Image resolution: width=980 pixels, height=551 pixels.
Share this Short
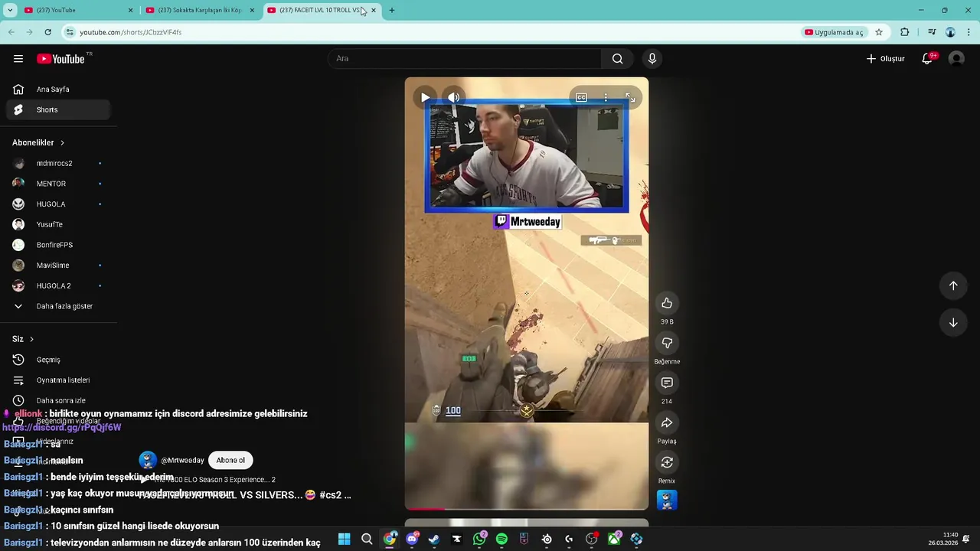(x=667, y=422)
